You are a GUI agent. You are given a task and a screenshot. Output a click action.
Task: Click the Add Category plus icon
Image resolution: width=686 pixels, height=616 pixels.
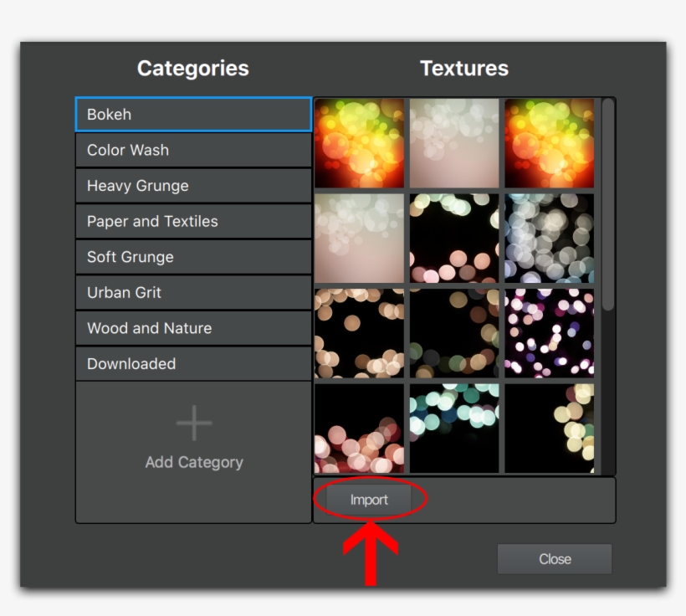tap(194, 423)
